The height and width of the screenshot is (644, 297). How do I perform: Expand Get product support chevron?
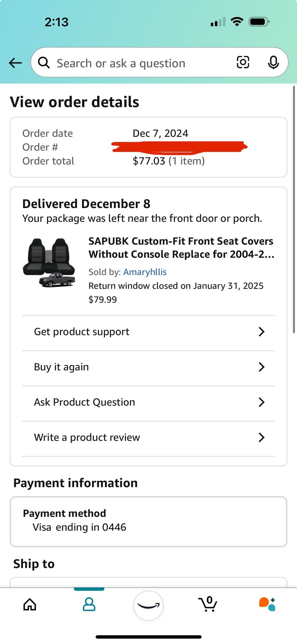261,332
